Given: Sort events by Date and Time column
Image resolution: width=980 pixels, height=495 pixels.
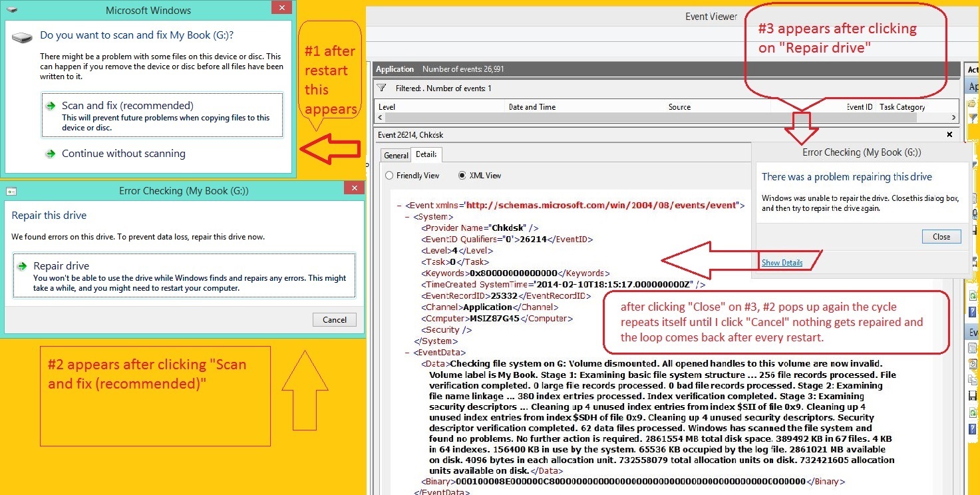Looking at the screenshot, I should tap(532, 107).
